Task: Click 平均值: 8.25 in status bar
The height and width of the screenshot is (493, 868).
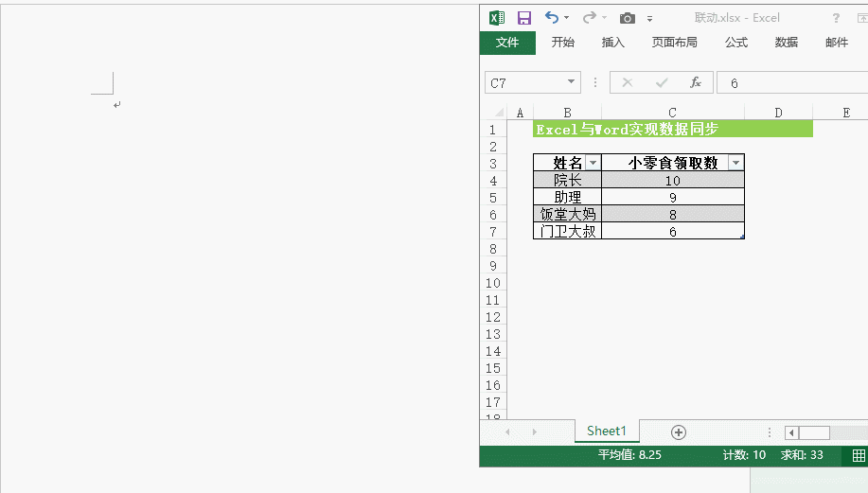Action: (x=629, y=455)
